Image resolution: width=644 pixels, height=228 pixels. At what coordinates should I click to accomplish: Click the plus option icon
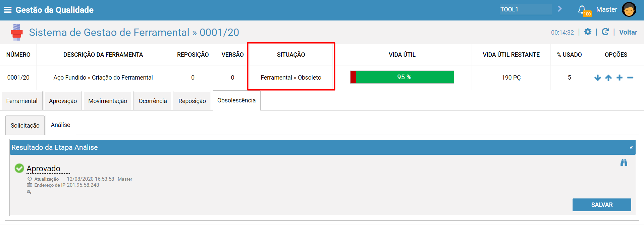620,78
